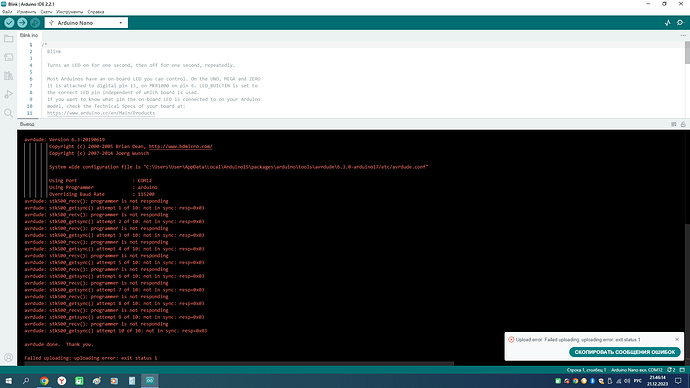Toggle the output panel scroll lock

pyautogui.click(x=683, y=124)
